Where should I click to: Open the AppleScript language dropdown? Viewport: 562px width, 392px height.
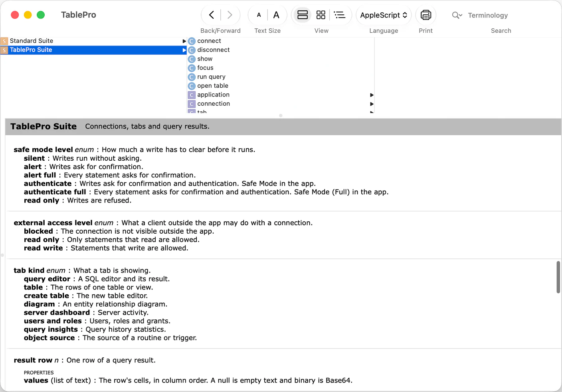tap(384, 15)
